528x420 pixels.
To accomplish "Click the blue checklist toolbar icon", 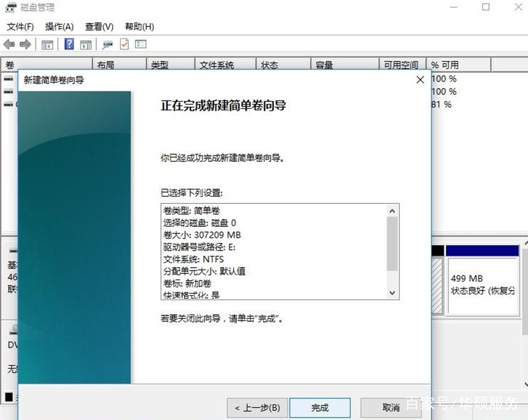I will (x=139, y=44).
